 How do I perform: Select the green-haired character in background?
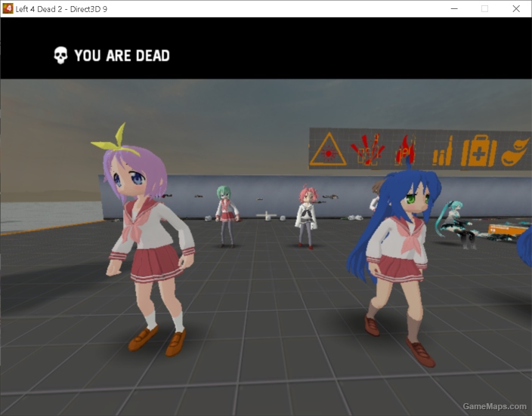[226, 217]
